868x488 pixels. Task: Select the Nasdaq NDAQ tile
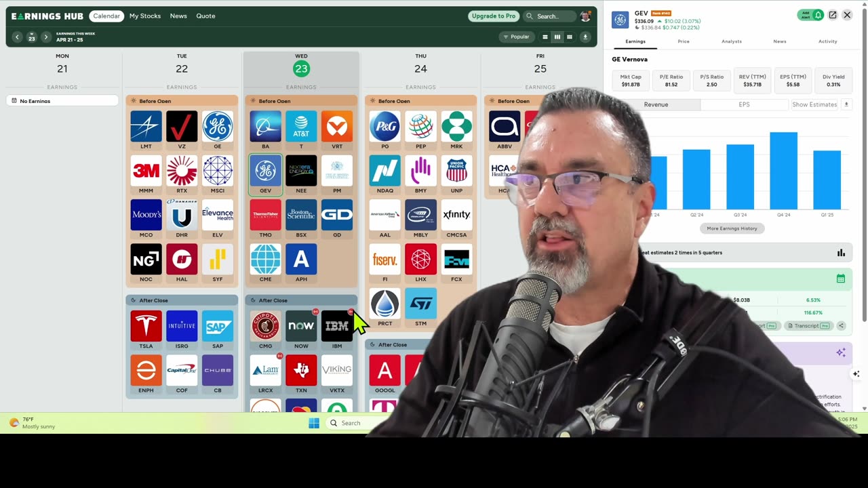click(x=384, y=174)
